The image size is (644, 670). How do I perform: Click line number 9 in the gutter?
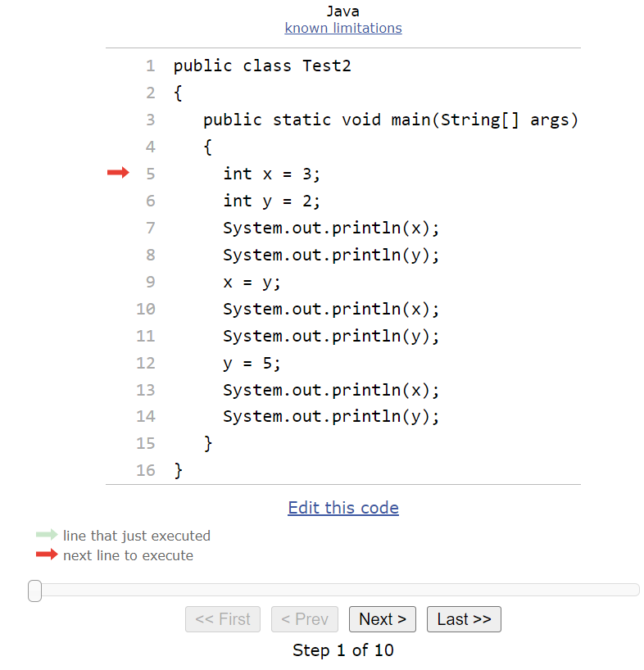point(150,282)
